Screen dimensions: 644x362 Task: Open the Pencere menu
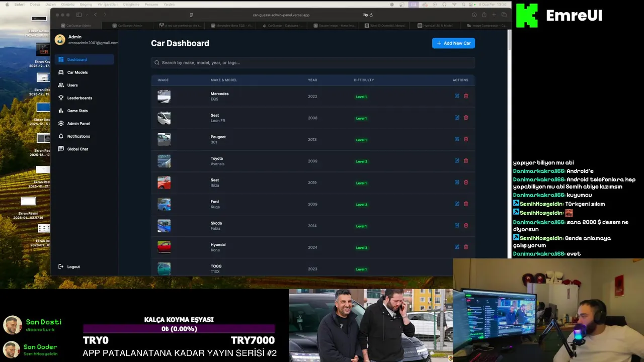151,4
